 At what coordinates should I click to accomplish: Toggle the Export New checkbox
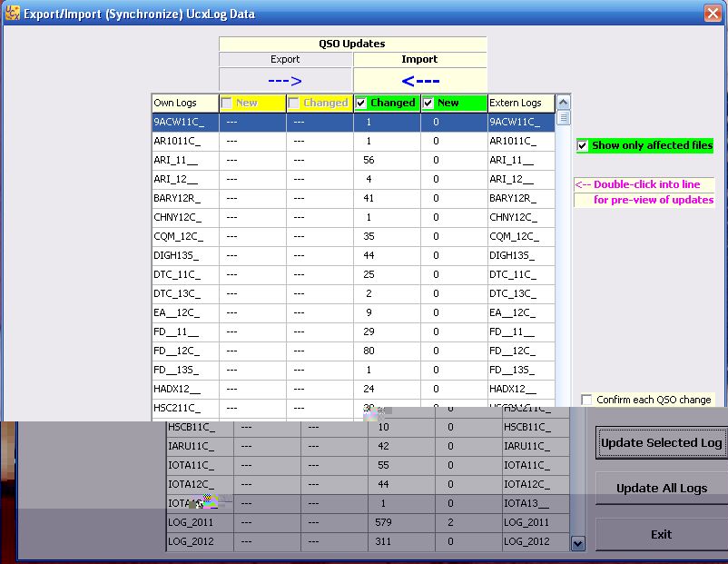(227, 104)
